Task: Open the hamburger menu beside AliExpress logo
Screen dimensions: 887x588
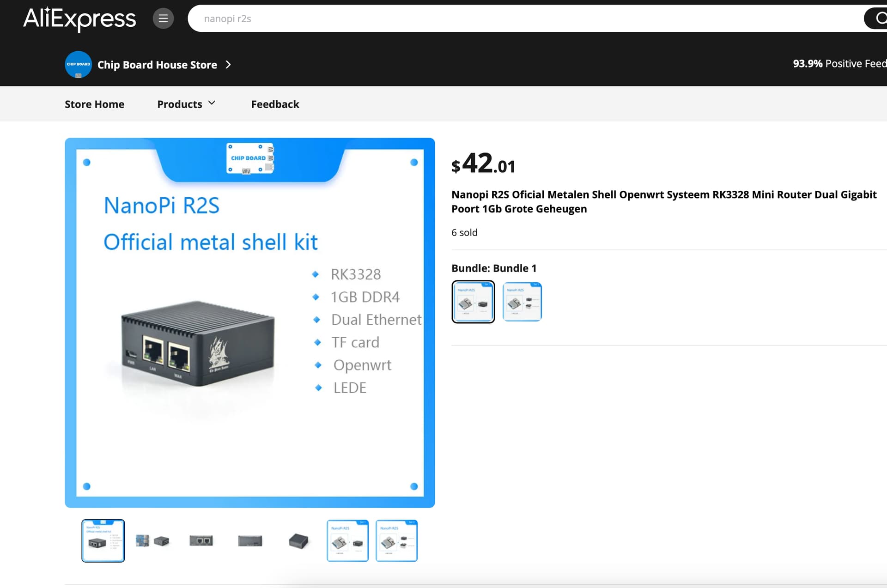Action: (163, 18)
